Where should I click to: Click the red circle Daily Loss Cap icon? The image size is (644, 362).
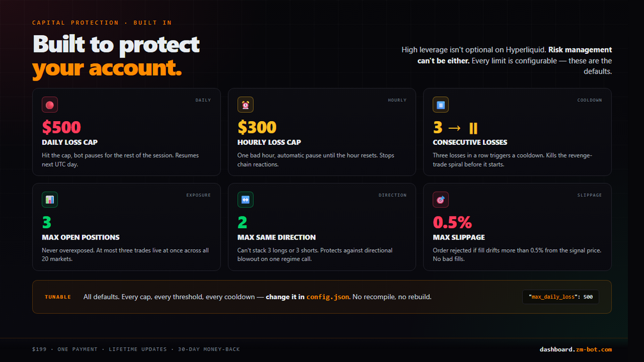[50, 105]
